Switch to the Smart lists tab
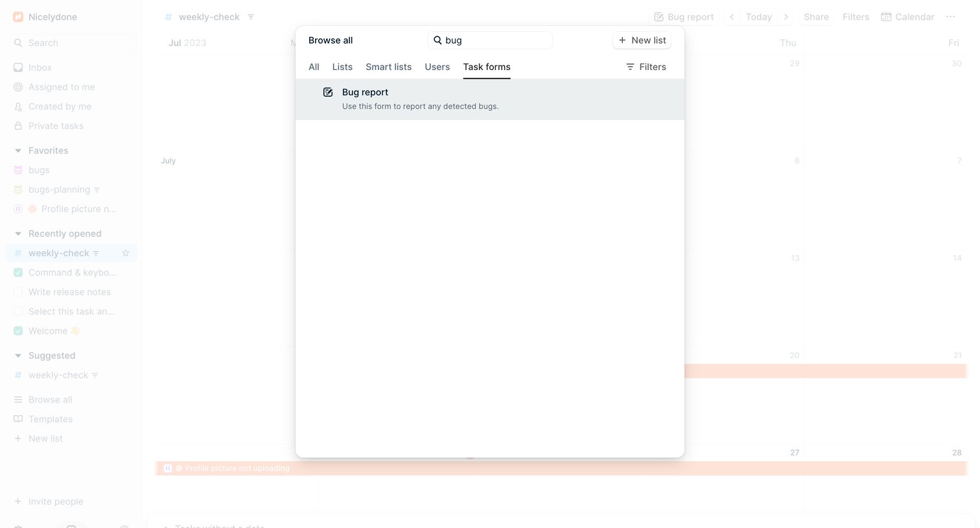The image size is (980, 528). click(388, 67)
